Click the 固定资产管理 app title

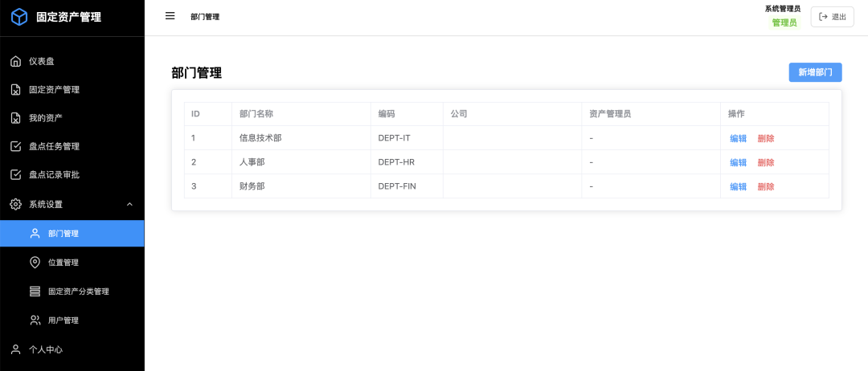coord(68,17)
